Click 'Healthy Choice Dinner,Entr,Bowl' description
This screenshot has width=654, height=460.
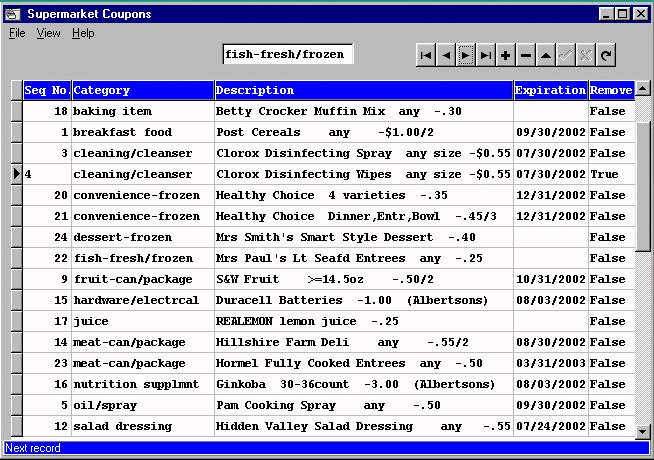point(364,216)
